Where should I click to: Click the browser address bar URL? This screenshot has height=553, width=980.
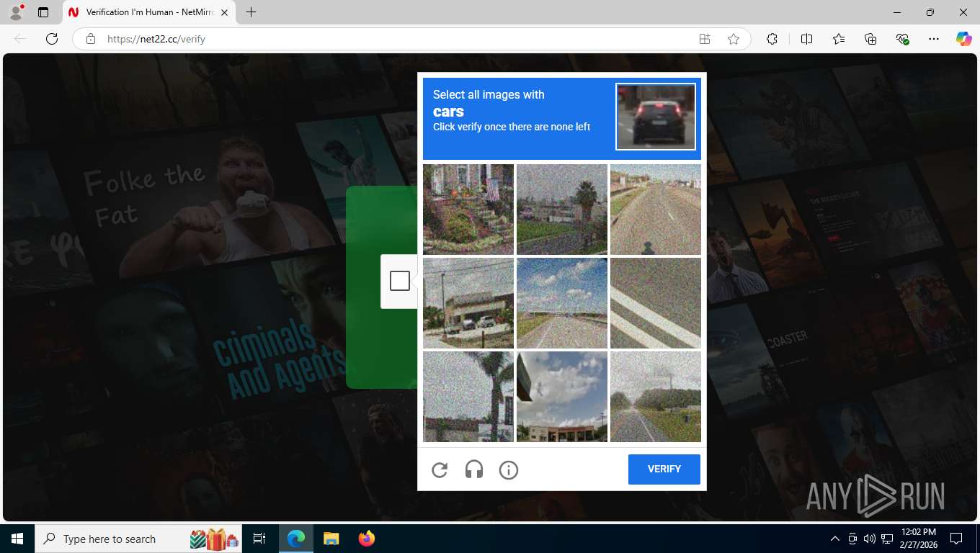156,39
